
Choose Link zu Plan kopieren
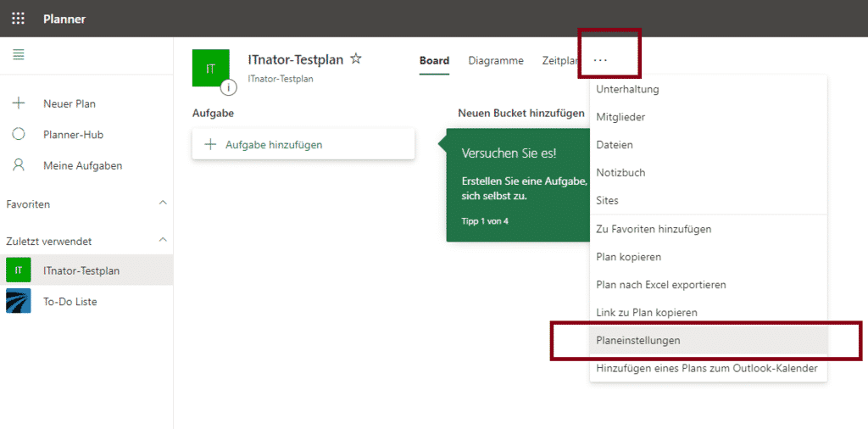coord(709,312)
